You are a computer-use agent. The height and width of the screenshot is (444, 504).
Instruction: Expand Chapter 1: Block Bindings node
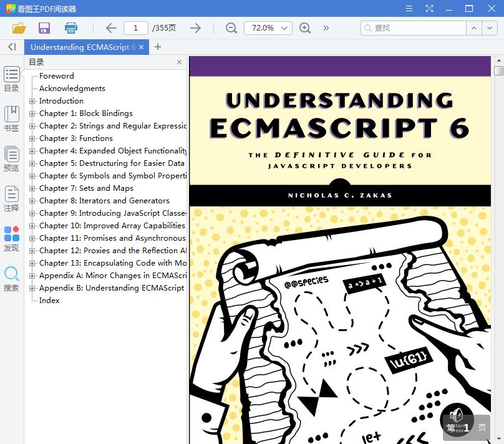[x=32, y=113]
